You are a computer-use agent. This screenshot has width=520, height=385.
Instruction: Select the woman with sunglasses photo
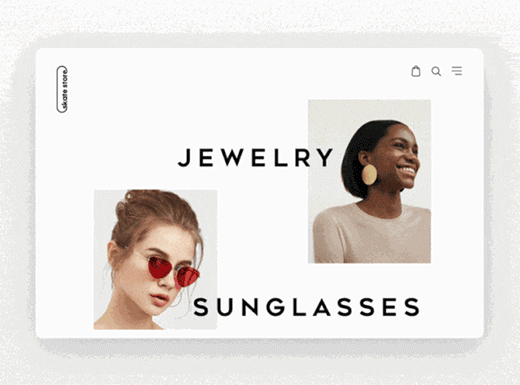coord(155,260)
